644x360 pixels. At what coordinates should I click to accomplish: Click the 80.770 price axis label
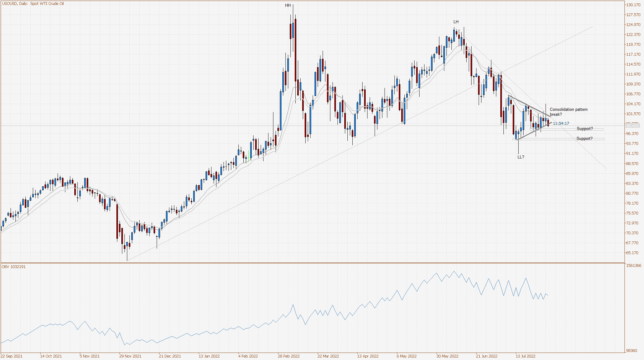pos(632,193)
